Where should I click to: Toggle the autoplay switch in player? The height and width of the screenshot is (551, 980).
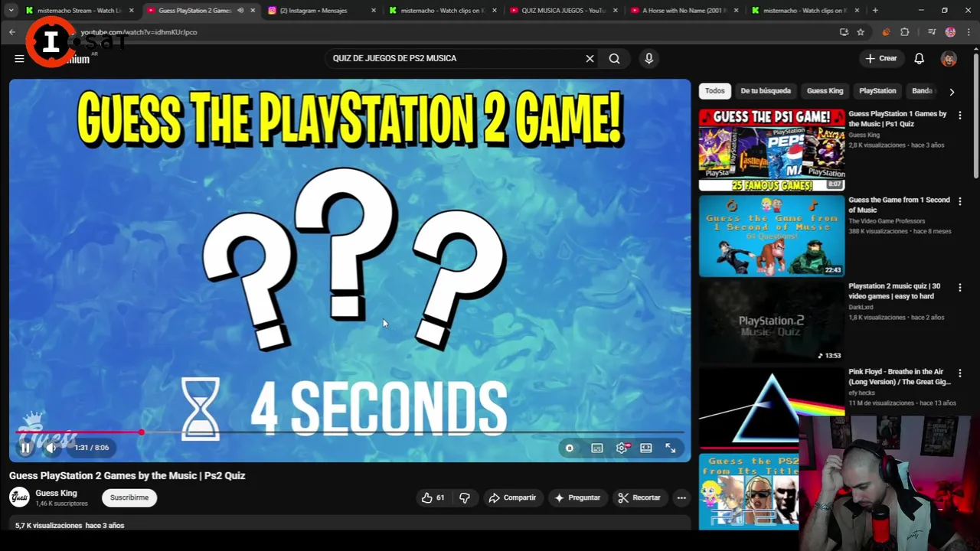[x=570, y=448]
